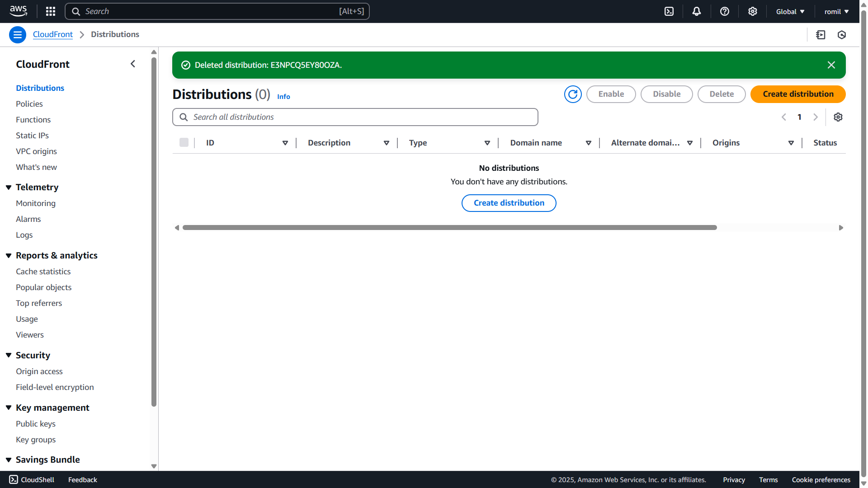The height and width of the screenshot is (488, 868).
Task: Open the side panel icon near breadcrumb
Action: point(821,35)
